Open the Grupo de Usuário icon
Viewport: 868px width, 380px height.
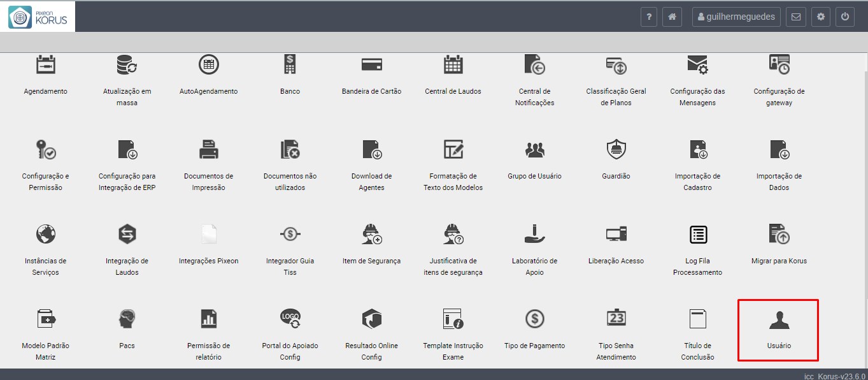pyautogui.click(x=534, y=150)
